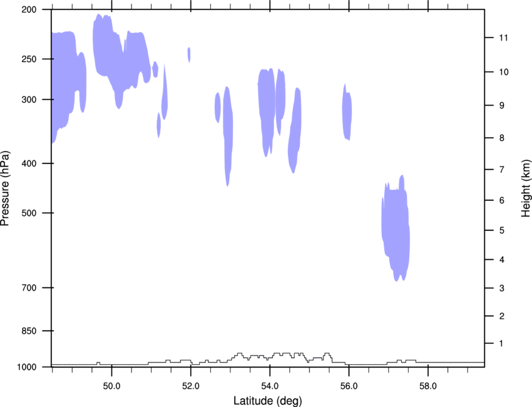Click the small blue patch near latitude 52
The height and width of the screenshot is (407, 532).
point(189,54)
